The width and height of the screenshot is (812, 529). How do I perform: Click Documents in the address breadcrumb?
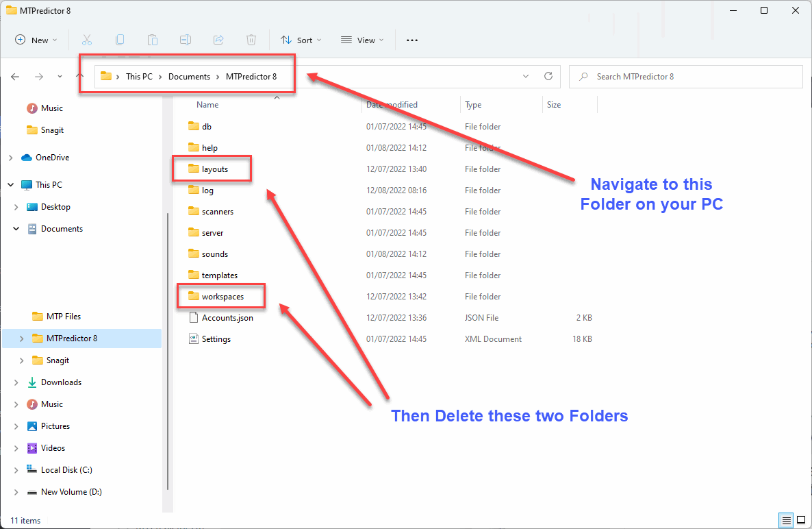[189, 77]
